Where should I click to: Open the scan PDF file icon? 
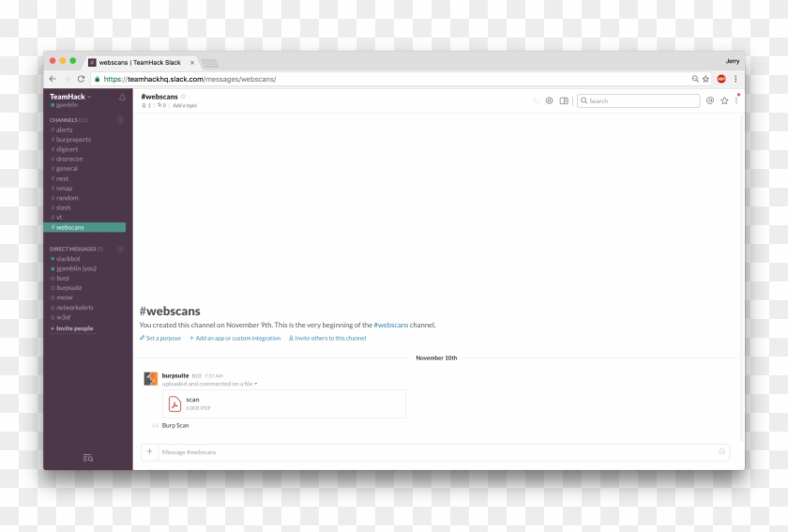click(174, 403)
